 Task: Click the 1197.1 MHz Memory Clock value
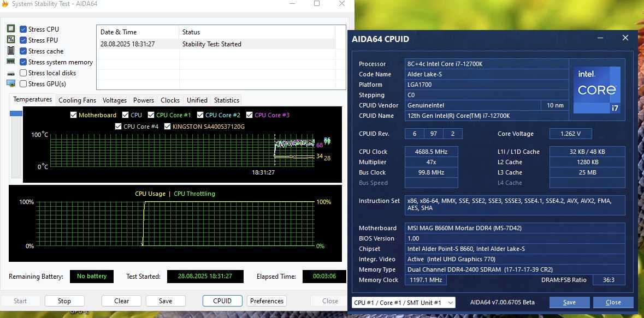pos(426,280)
